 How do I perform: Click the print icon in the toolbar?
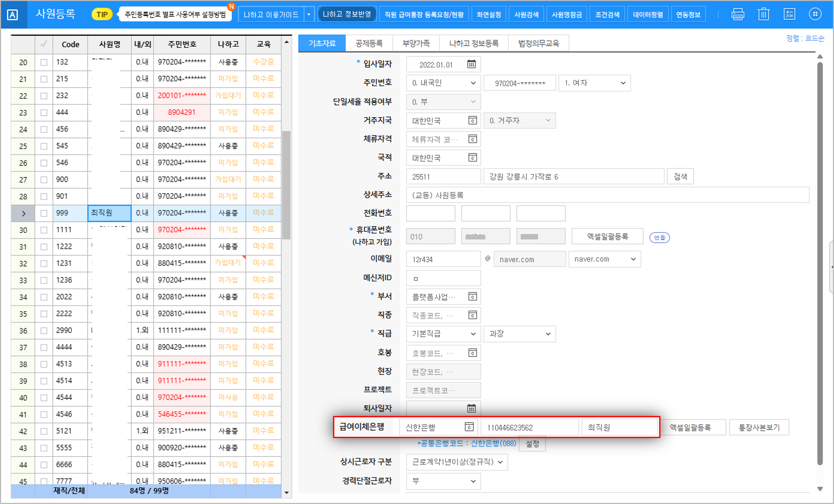coord(738,14)
